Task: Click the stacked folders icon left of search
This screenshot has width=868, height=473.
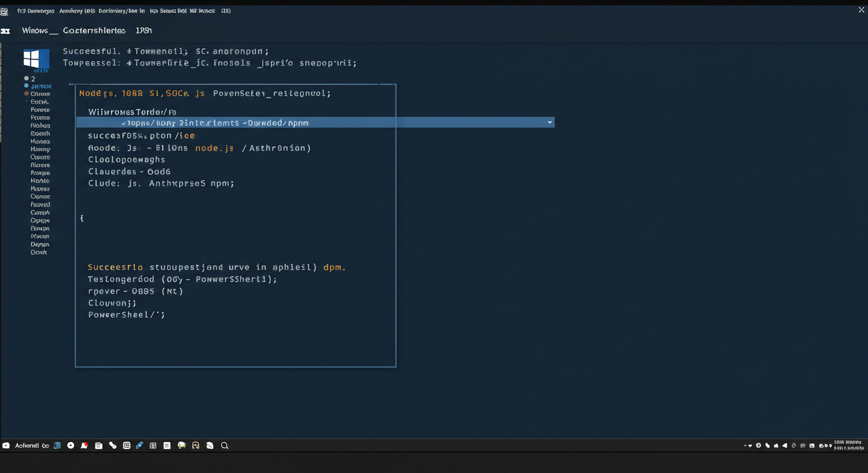Action: tap(210, 445)
